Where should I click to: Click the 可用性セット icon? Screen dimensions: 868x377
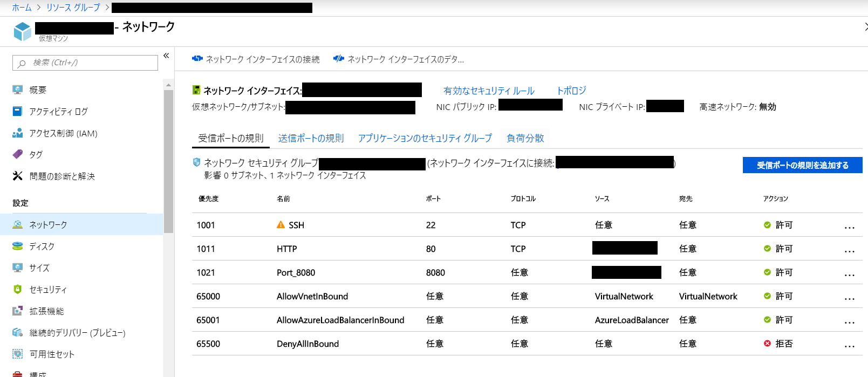(x=18, y=354)
